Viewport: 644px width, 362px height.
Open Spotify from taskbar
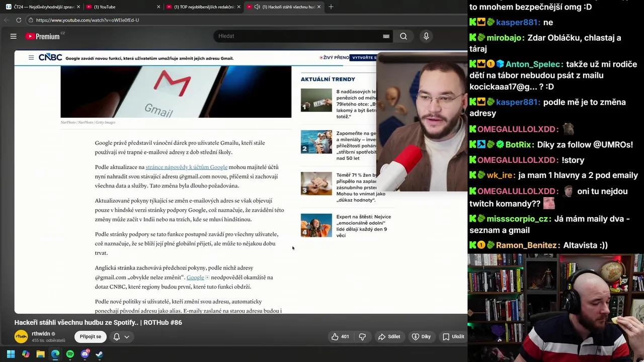click(70, 354)
